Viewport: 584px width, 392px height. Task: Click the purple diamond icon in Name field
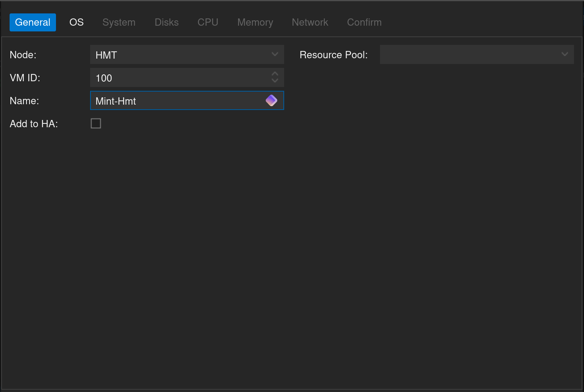271,100
